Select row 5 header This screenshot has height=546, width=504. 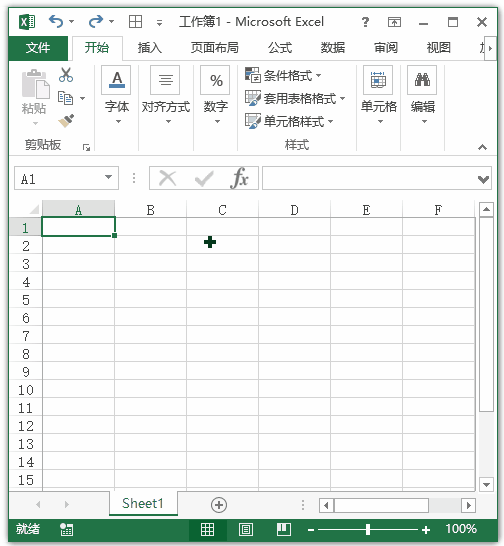pyautogui.click(x=26, y=300)
